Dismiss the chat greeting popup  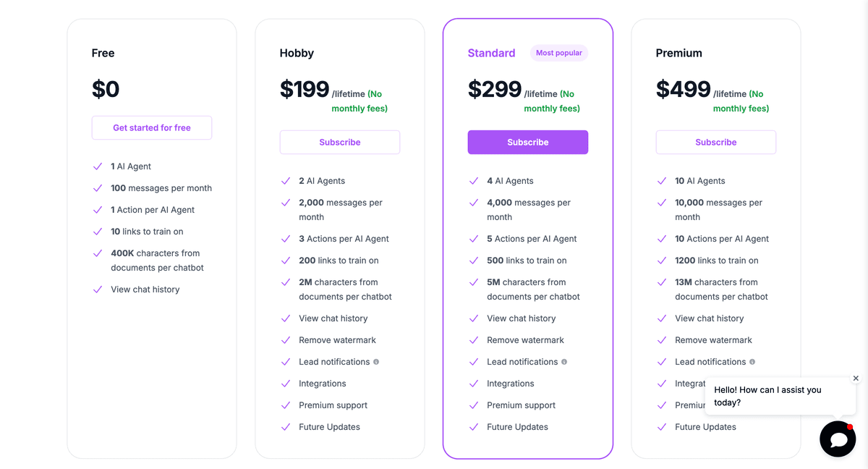click(855, 377)
